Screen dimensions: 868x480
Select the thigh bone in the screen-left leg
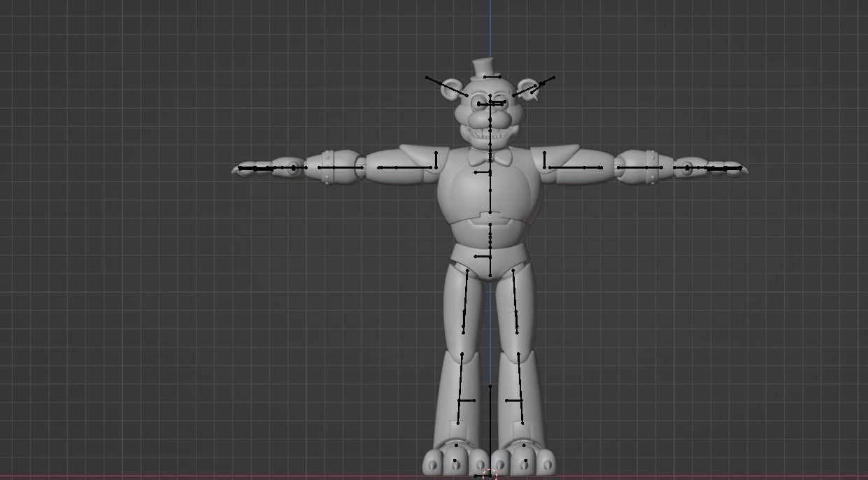[x=465, y=301]
